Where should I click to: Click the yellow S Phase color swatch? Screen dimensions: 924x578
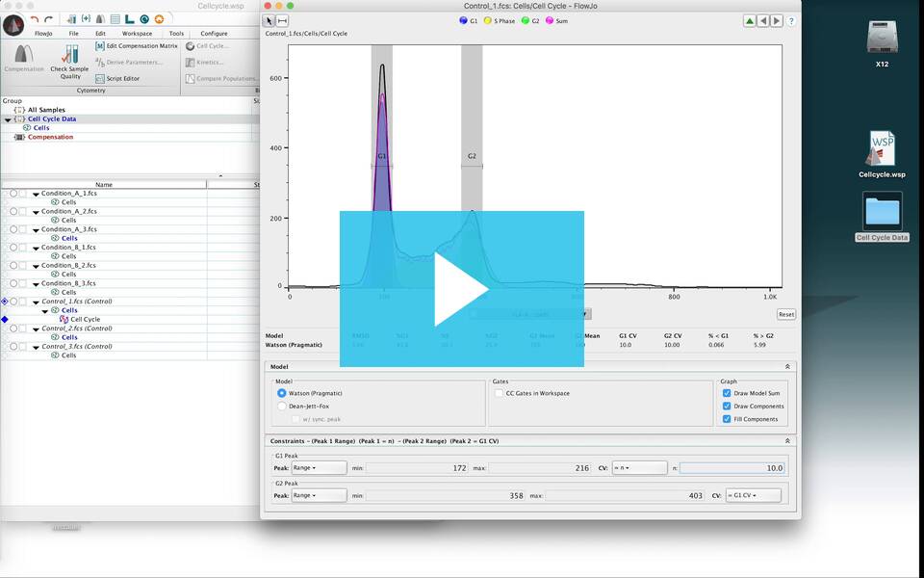[487, 20]
